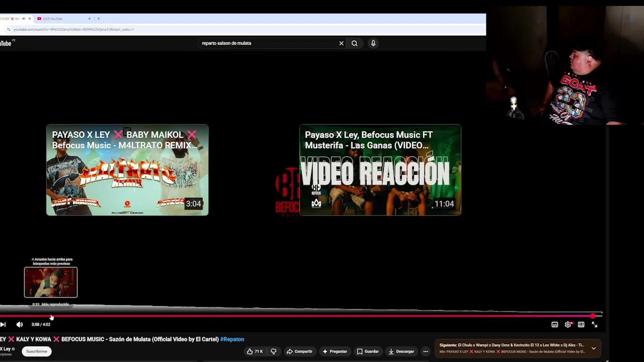This screenshot has height=362, width=644.
Task: Click the YouTube logo
Action: (6, 43)
